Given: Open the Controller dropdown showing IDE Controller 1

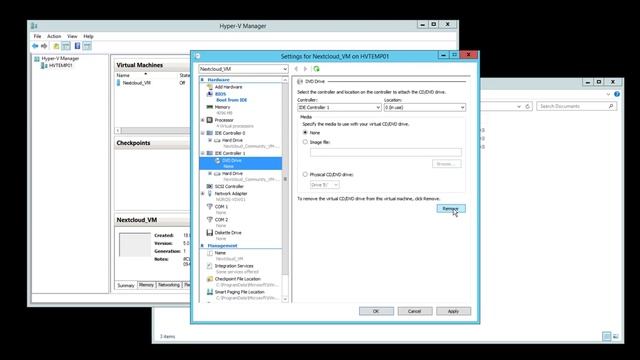Looking at the screenshot, I should (x=339, y=107).
